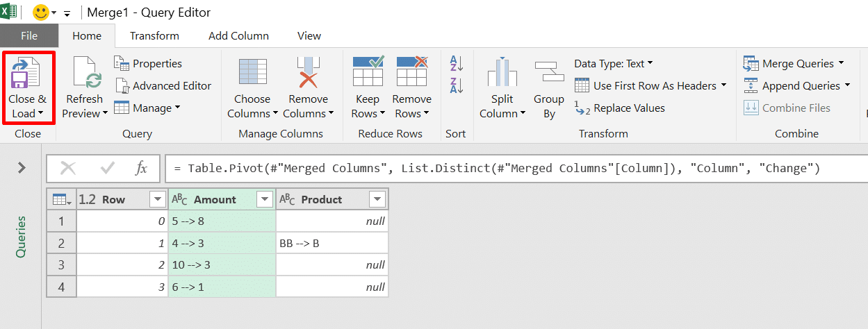Click the Group By icon
This screenshot has width=868, height=329.
[548, 74]
